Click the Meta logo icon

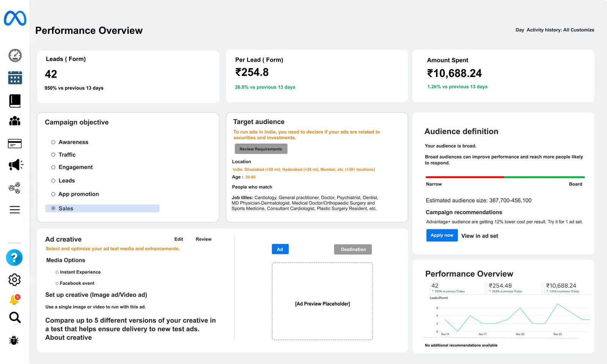click(15, 18)
